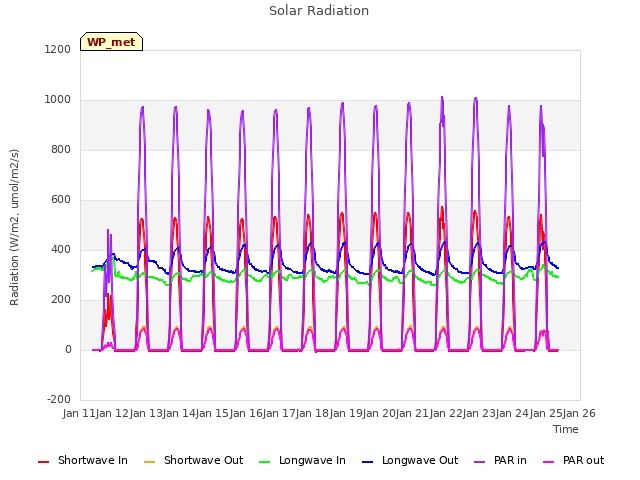The image size is (640, 480).
Task: Click the blue Longwave Out legend swatch
Action: pyautogui.click(x=367, y=462)
